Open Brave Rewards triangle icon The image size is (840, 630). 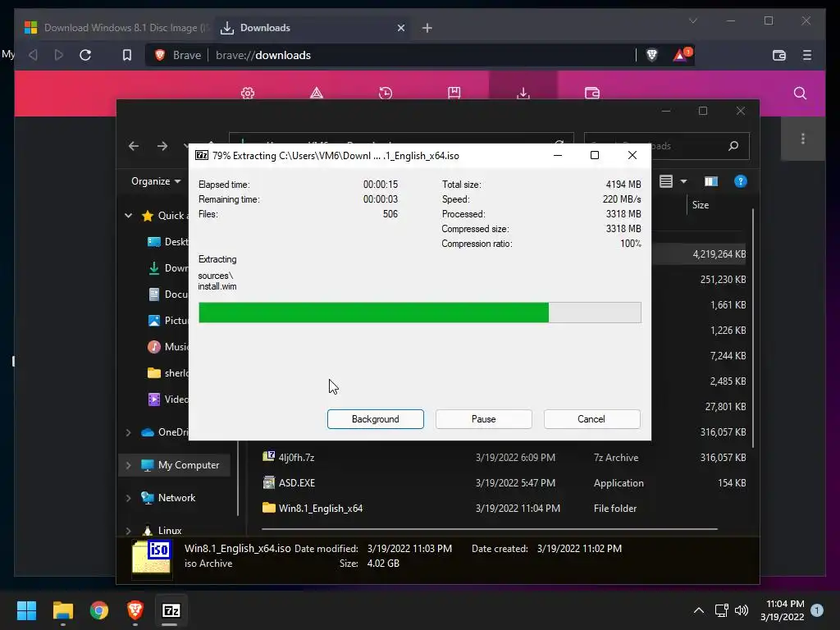pyautogui.click(x=682, y=55)
